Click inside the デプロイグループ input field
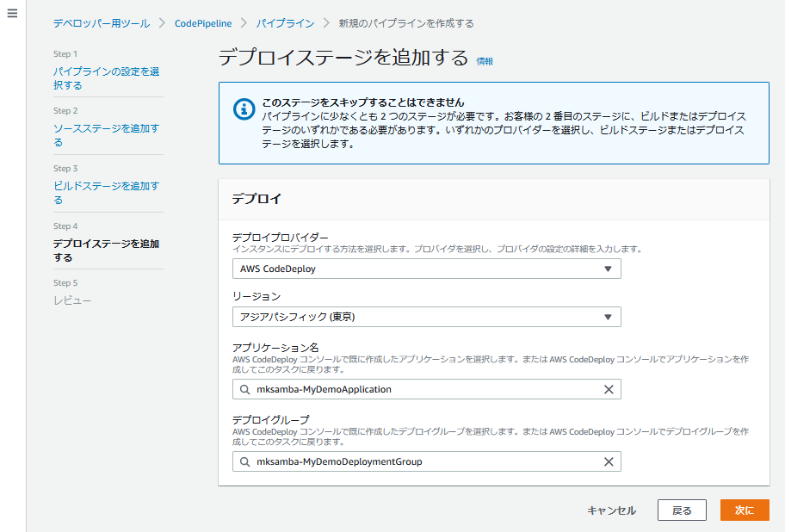Screen dimensions: 785x532 point(413,461)
